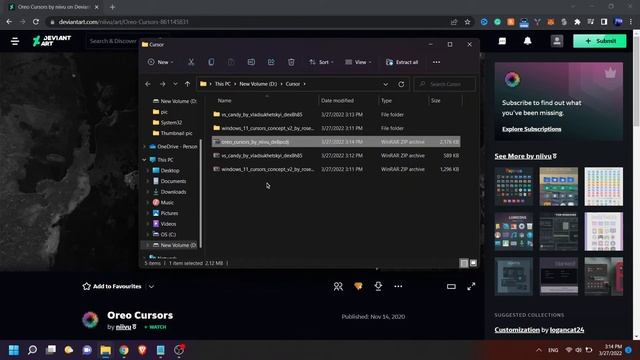Switch to details view in Explorer status bar
Image resolution: width=640 pixels, height=360 pixels.
coord(464,263)
